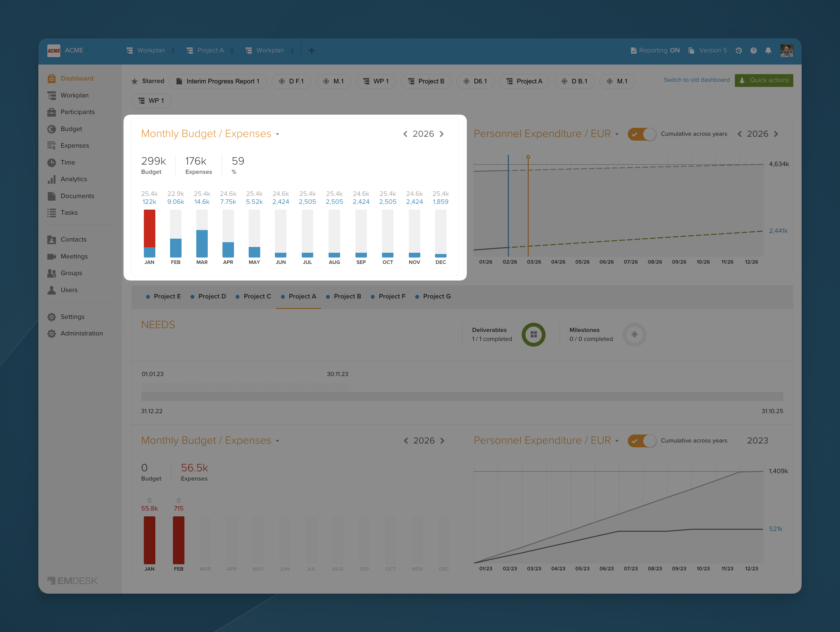Click the plus icon to add tab
The width and height of the screenshot is (840, 632).
[311, 50]
